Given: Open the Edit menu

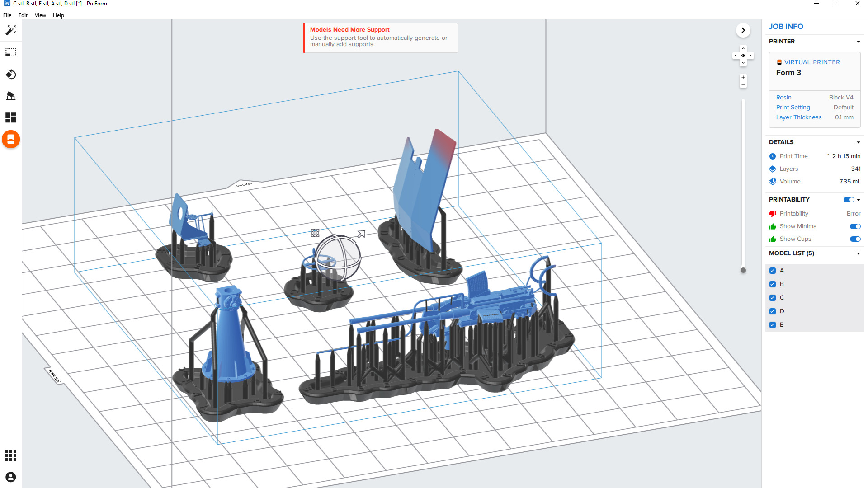Looking at the screenshot, I should click(23, 15).
